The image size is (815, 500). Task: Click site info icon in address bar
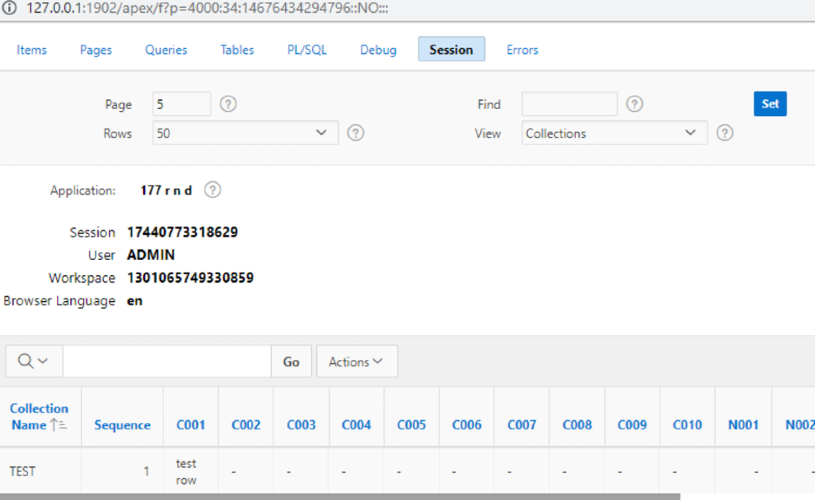coord(9,8)
